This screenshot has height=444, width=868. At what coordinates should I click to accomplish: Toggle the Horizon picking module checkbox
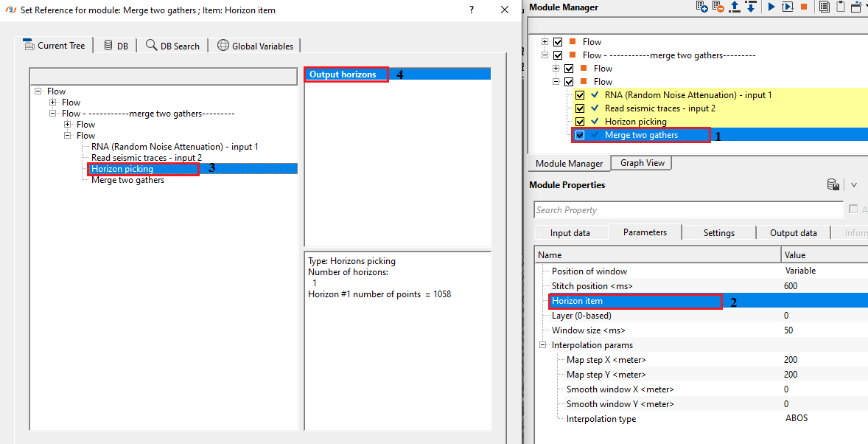coord(580,122)
